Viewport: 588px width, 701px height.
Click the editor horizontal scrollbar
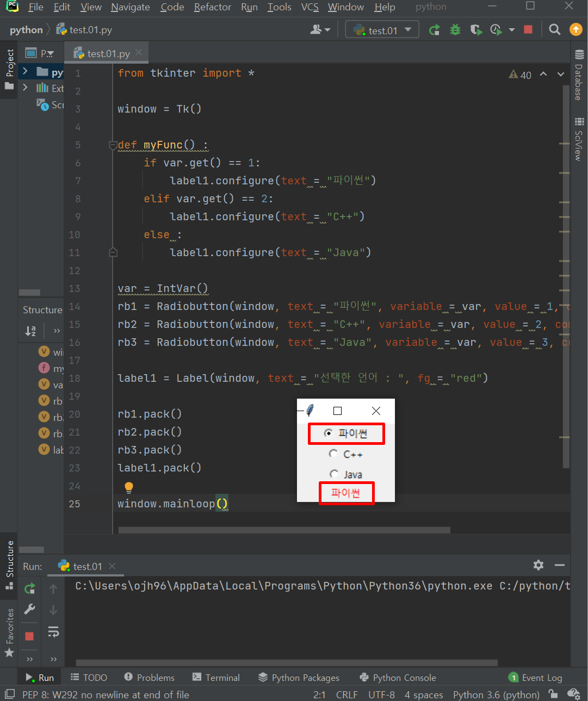(284, 530)
